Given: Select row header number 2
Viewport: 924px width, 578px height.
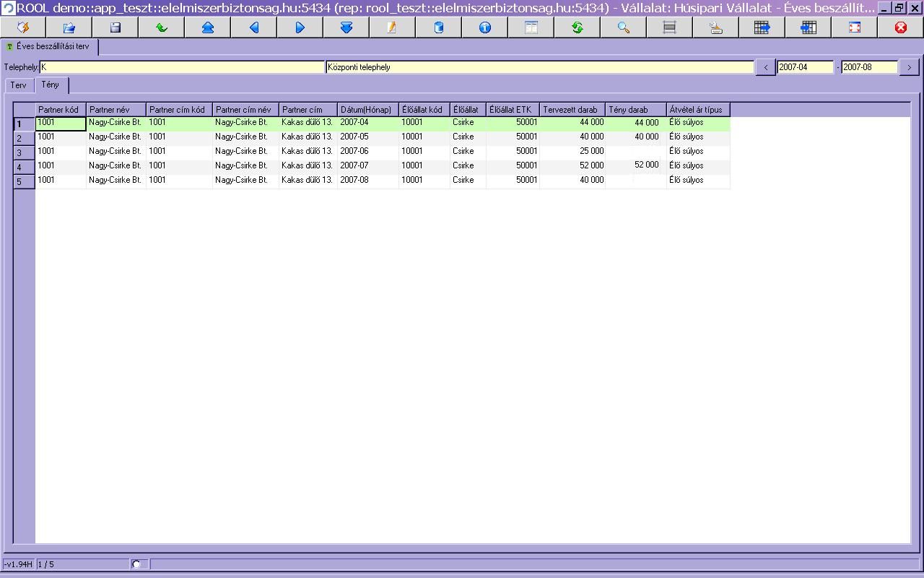Looking at the screenshot, I should 25,138.
